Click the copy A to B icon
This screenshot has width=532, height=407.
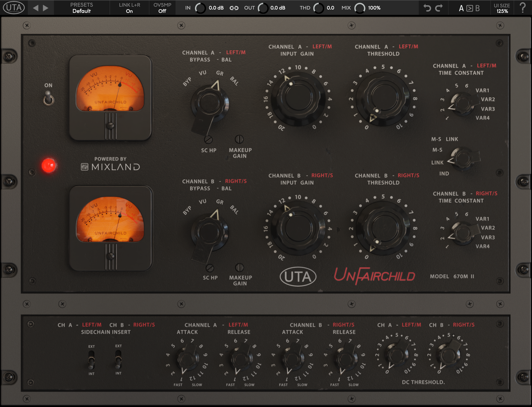(469, 8)
